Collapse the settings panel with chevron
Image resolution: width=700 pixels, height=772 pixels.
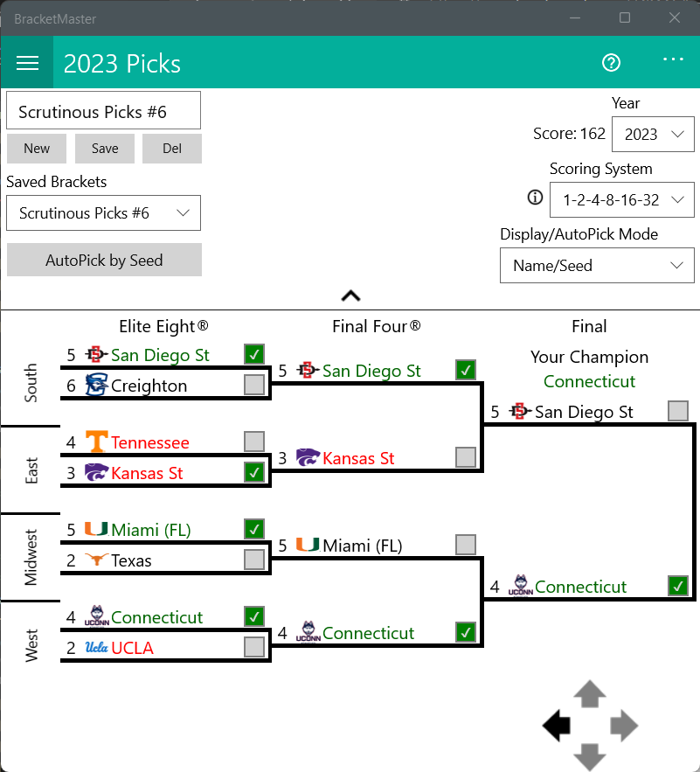pyautogui.click(x=350, y=296)
